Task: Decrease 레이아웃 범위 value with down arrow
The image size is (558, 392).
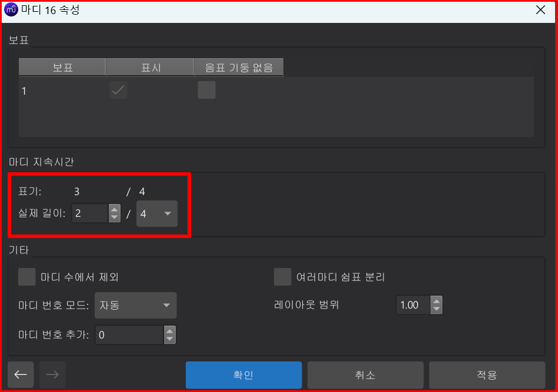Action: tap(437, 309)
